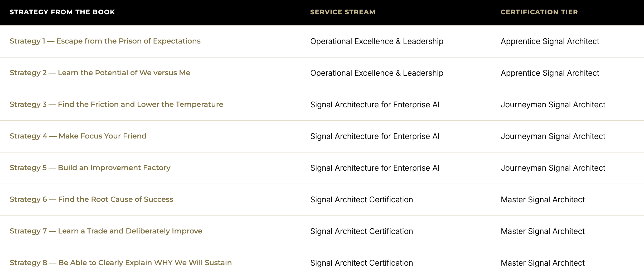Open Strategy 8 Clearly Explain WHY link
Viewport: 644px width, 277px height.
(x=121, y=263)
